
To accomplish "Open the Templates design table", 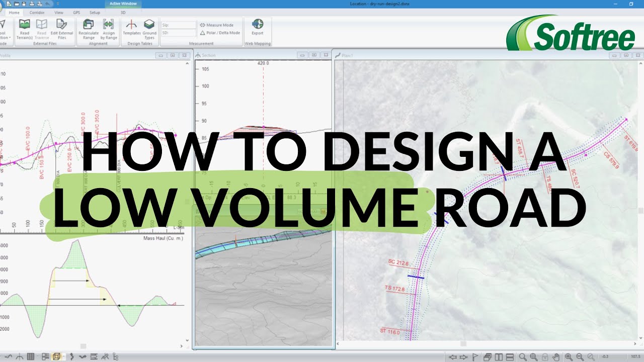I will pos(132,28).
